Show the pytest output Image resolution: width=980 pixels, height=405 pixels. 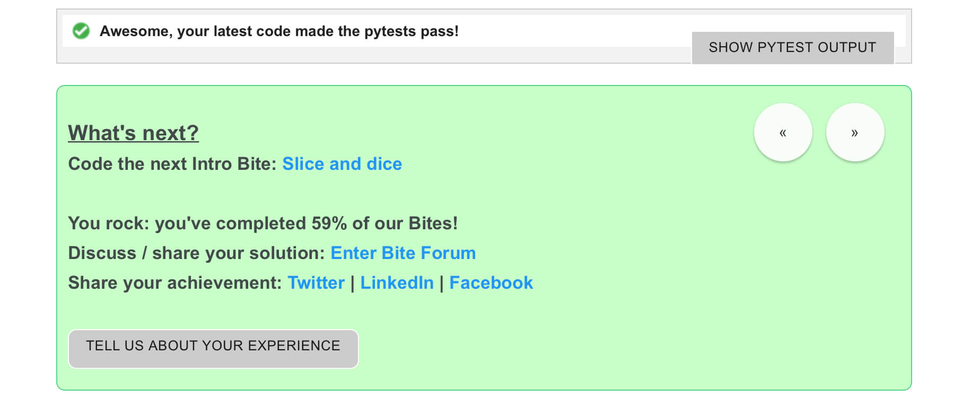click(792, 47)
